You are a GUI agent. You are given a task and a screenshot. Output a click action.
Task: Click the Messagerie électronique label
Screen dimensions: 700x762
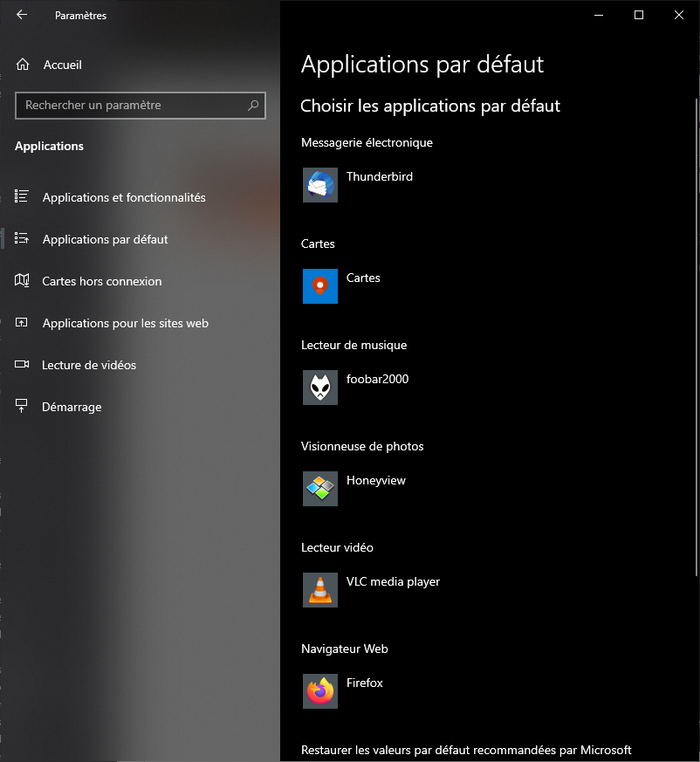tap(367, 142)
